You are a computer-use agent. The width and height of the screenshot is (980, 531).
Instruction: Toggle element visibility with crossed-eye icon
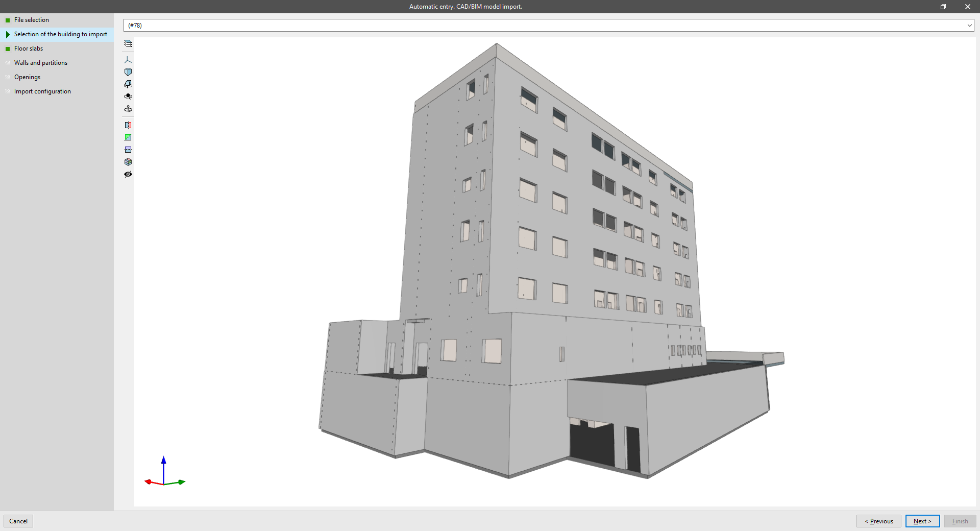[128, 174]
